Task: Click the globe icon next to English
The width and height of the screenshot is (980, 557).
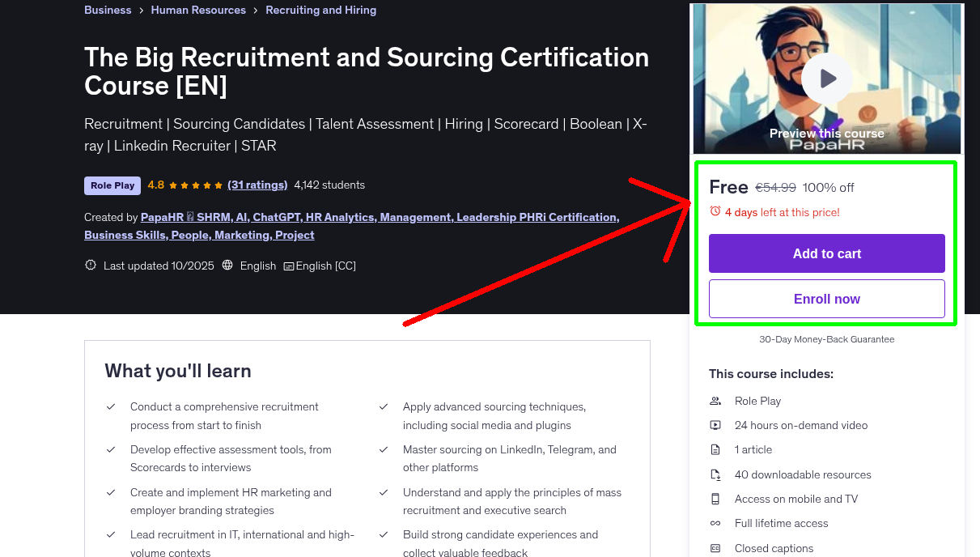Action: click(227, 265)
